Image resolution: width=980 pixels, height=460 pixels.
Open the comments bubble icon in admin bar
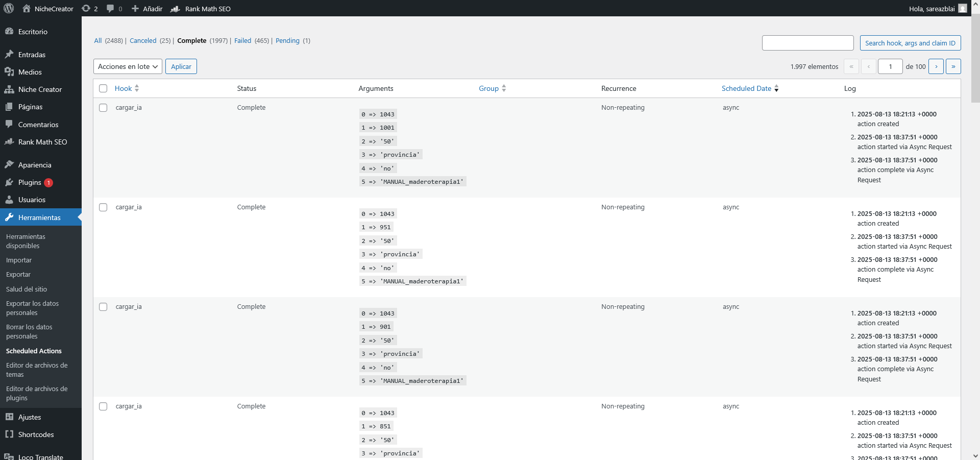(x=110, y=8)
